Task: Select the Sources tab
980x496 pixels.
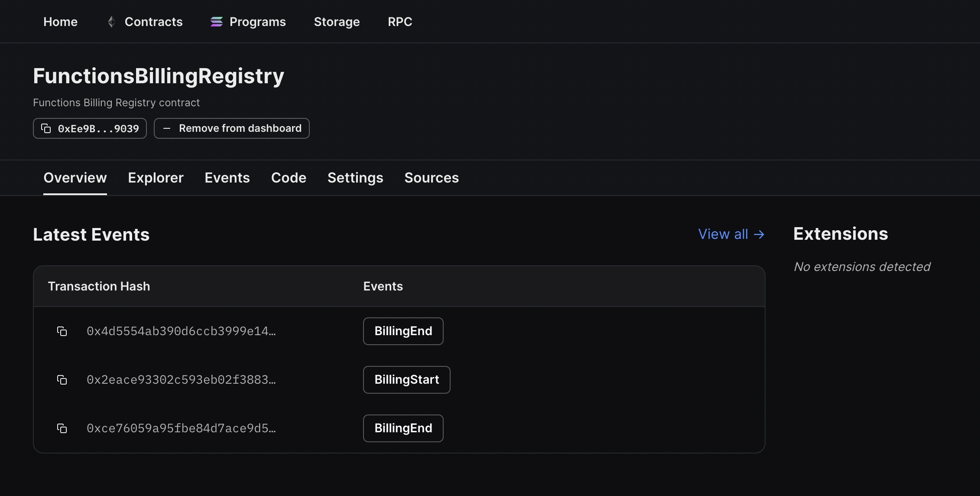Action: [431, 178]
